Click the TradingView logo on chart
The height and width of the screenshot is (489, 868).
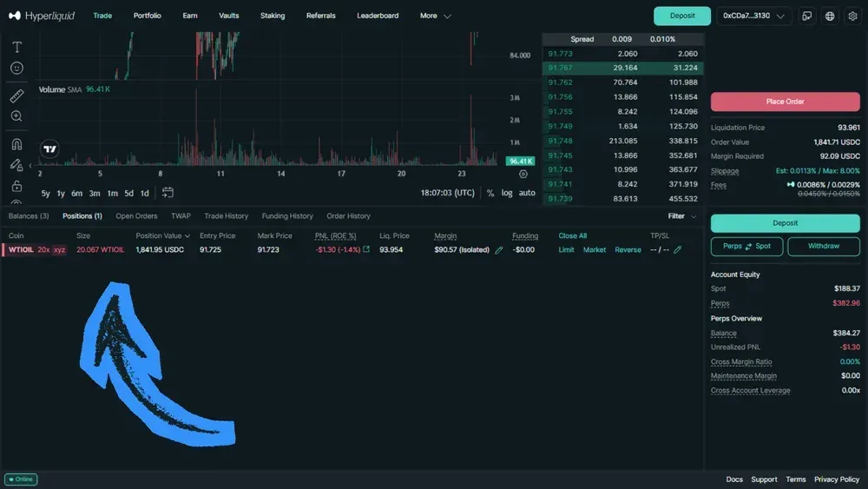click(49, 149)
